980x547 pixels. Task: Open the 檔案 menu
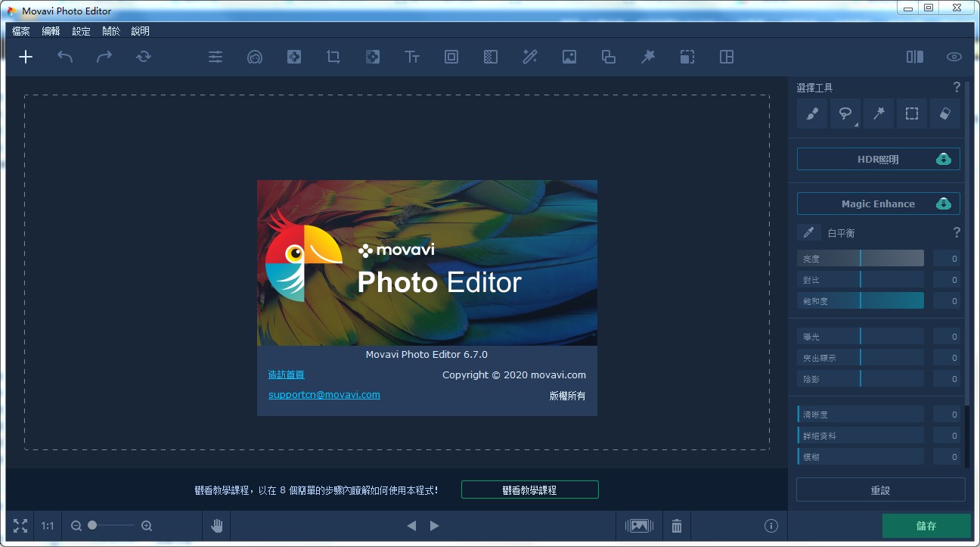pos(21,31)
